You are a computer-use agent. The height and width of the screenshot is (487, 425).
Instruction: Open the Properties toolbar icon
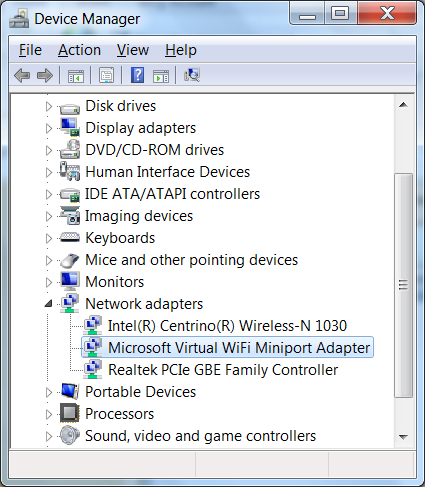(x=106, y=75)
